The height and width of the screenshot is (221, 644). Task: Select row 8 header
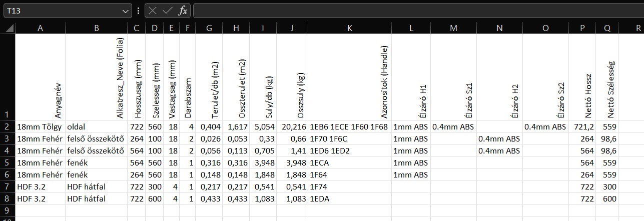pos(8,198)
